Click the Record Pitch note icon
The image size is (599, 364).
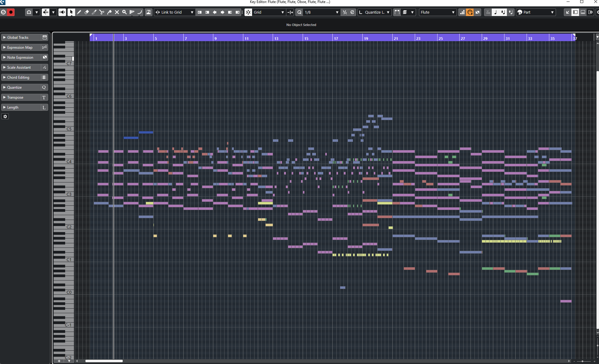[496, 12]
